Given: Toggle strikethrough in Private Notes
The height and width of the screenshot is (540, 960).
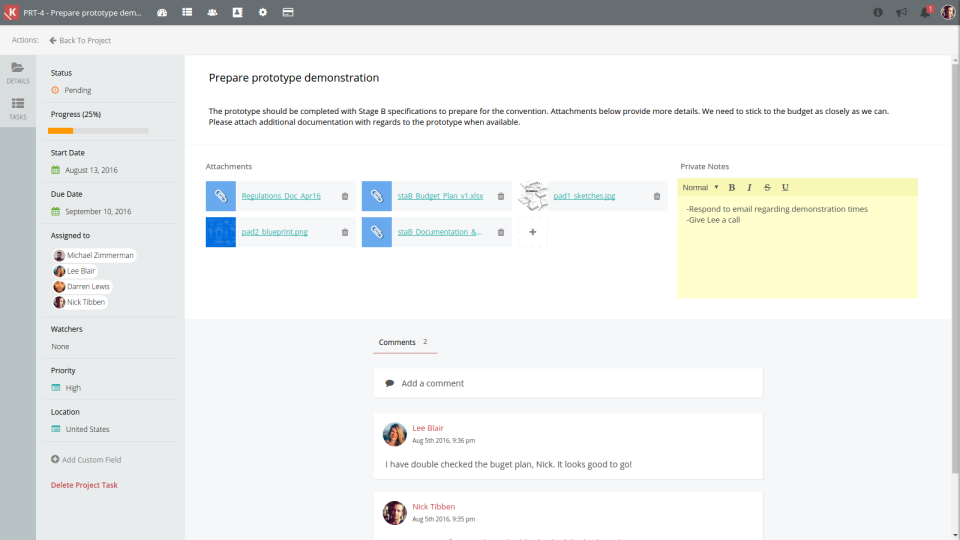Looking at the screenshot, I should click(767, 187).
